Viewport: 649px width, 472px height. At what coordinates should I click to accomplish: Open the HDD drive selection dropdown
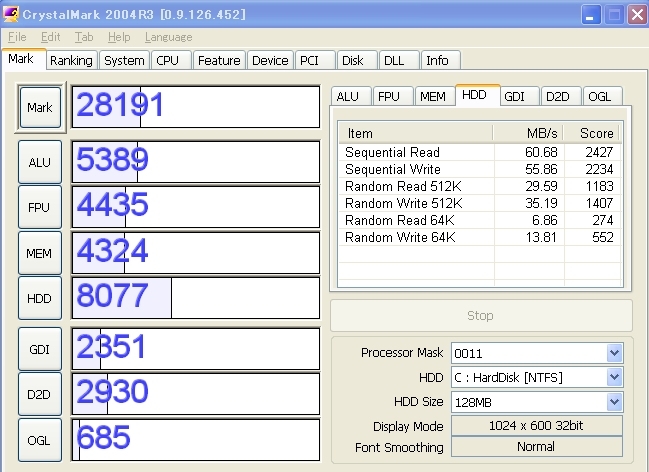click(613, 377)
